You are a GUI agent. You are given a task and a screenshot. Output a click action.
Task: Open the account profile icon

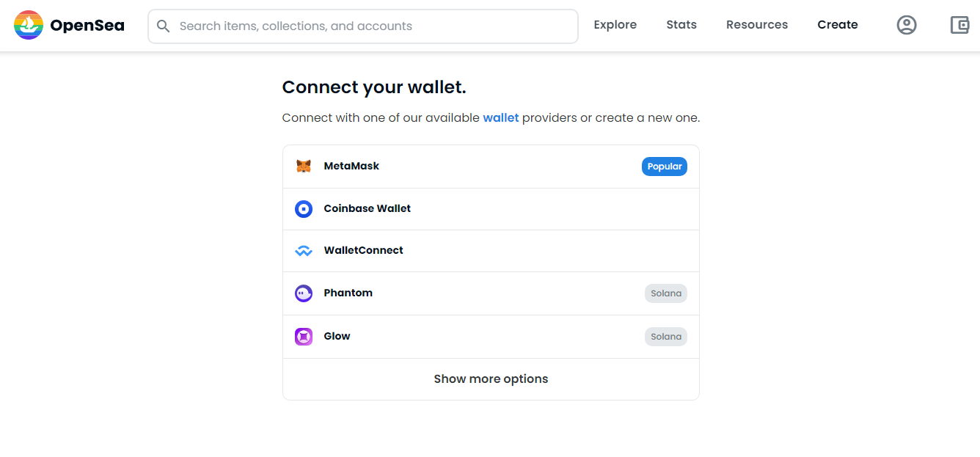click(x=907, y=25)
